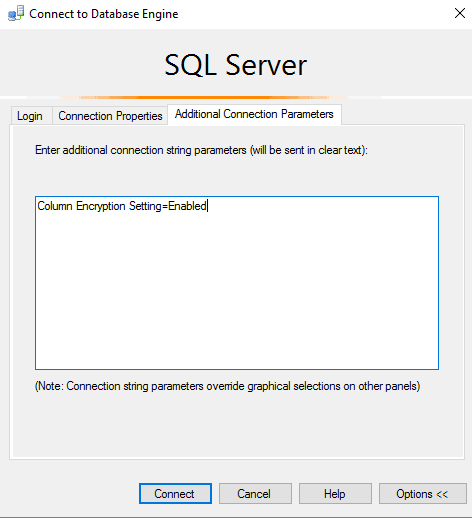This screenshot has height=518, width=472.
Task: Place cursor on word "Column" in the text box
Action: (55, 206)
